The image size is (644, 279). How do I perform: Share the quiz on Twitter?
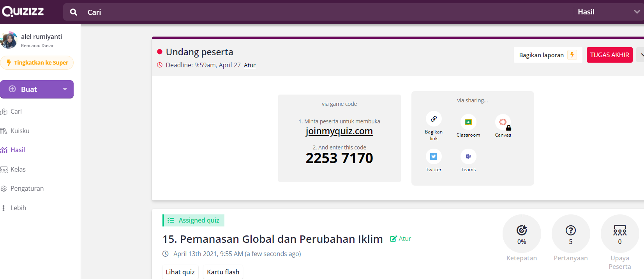pyautogui.click(x=433, y=156)
